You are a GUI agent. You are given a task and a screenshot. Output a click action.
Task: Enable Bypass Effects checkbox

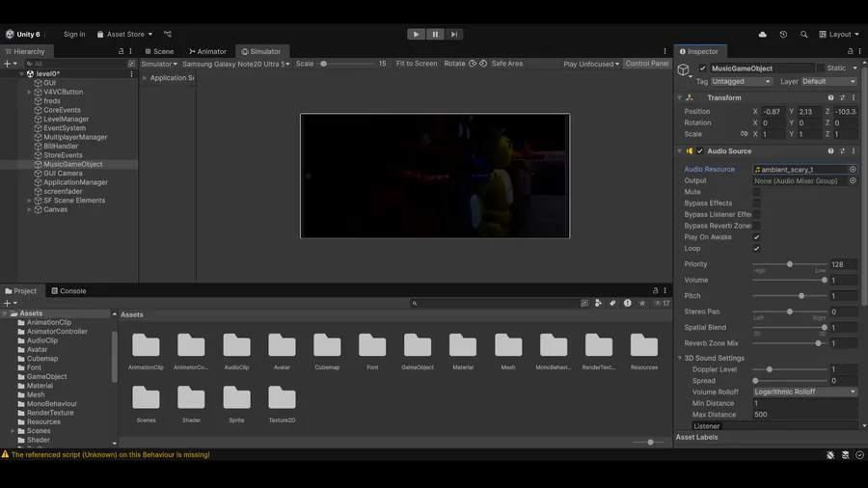pos(756,203)
